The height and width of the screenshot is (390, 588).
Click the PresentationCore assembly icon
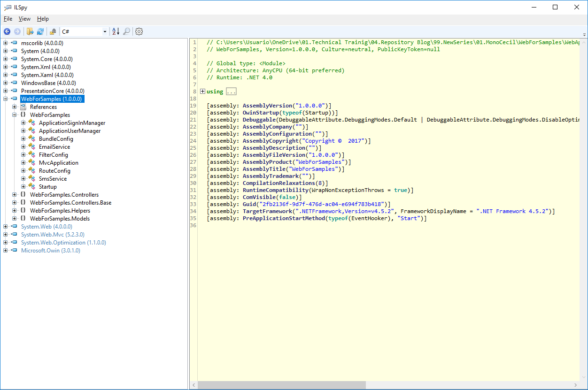coord(14,91)
